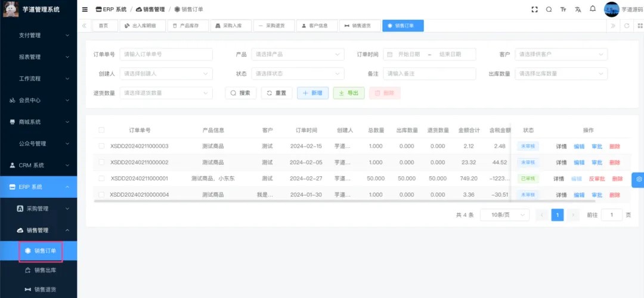
Task: Open the 产品 product dropdown filter
Action: tap(298, 54)
